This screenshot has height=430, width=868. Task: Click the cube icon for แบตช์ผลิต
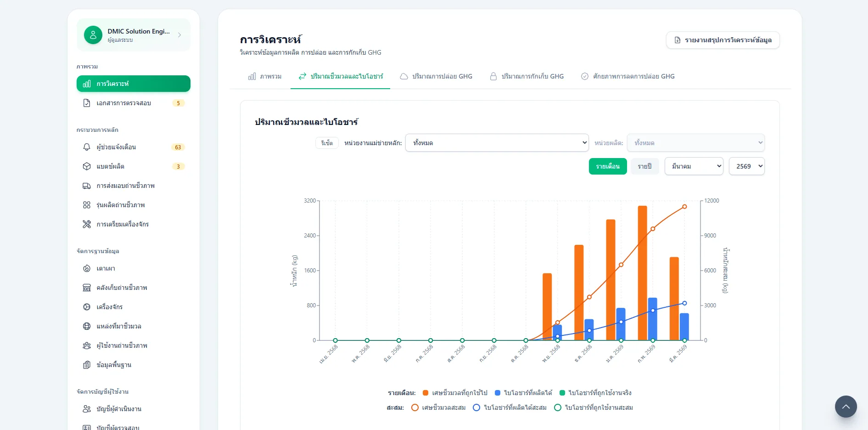point(87,166)
